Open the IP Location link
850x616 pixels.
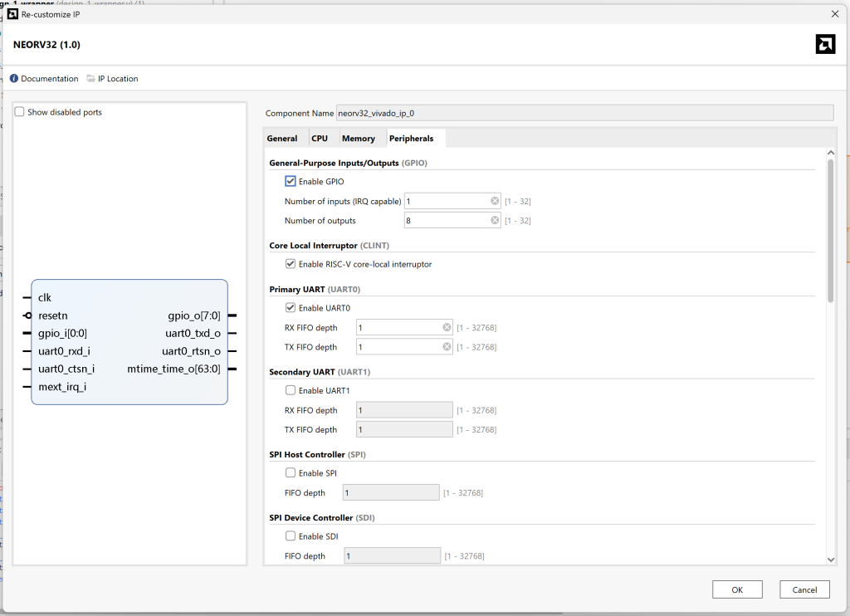click(118, 79)
